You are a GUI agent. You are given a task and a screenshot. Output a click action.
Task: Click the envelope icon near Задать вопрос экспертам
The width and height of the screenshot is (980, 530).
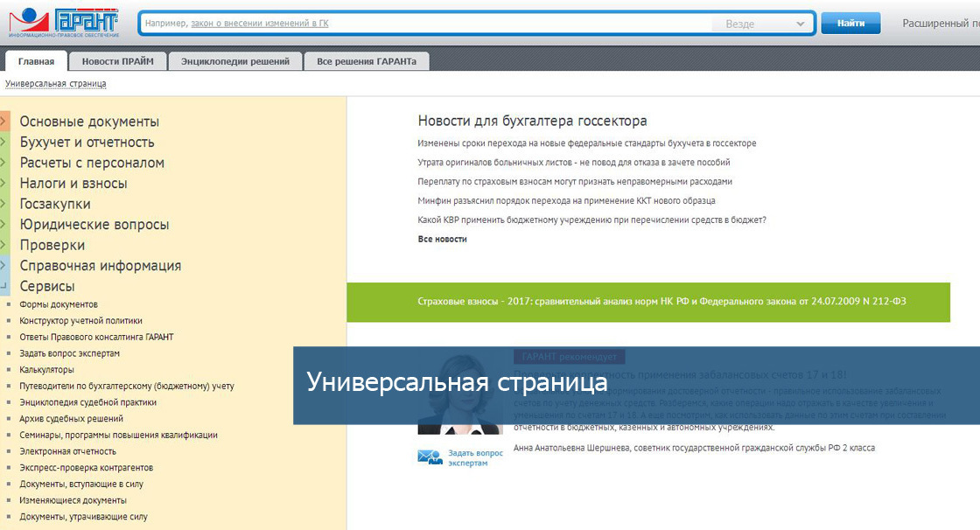click(430, 457)
